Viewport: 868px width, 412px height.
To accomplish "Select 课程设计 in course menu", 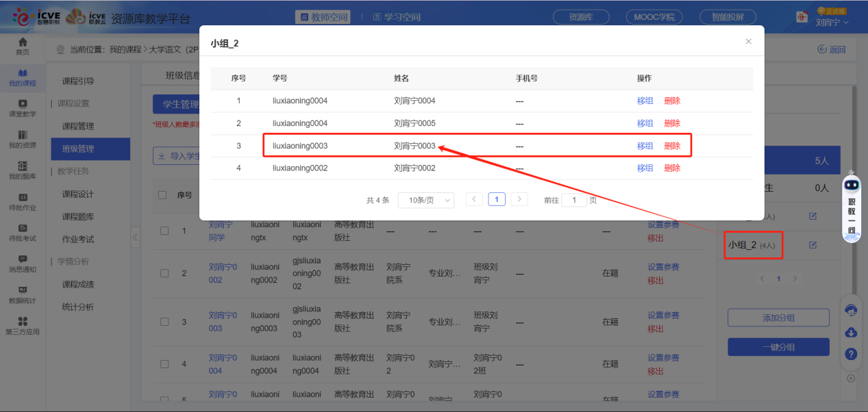I will coord(77,194).
